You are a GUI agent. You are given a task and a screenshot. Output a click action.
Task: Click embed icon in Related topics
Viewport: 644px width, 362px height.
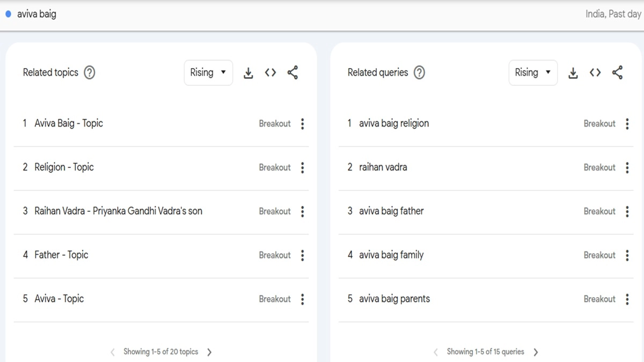(270, 73)
